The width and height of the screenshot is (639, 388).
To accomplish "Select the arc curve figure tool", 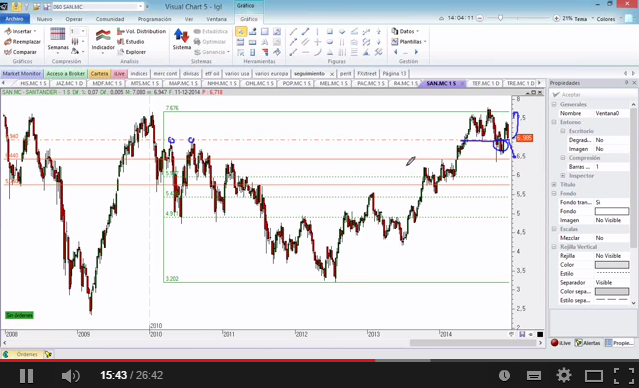I will [317, 52].
